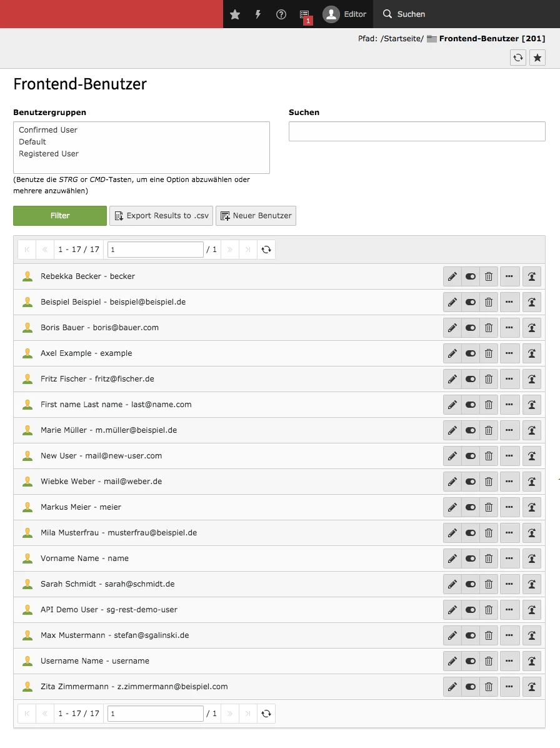This screenshot has height=748, width=560.
Task: Open the ellipsis menu for Zita Zimmermann
Action: coord(509,686)
